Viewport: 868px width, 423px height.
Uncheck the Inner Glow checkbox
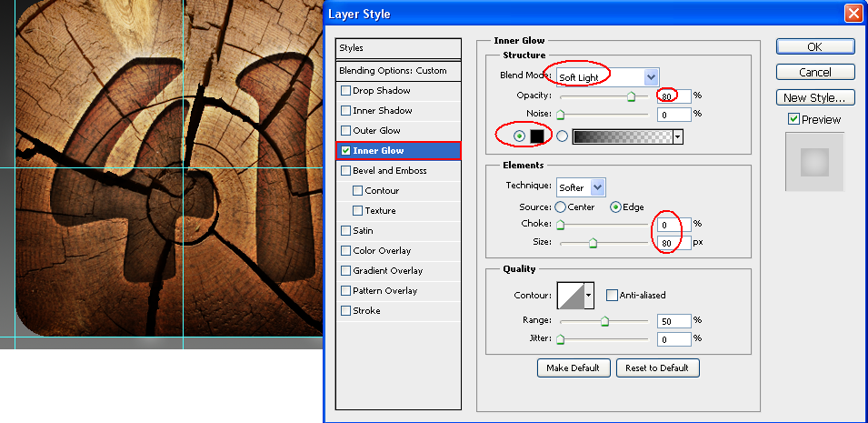point(345,150)
